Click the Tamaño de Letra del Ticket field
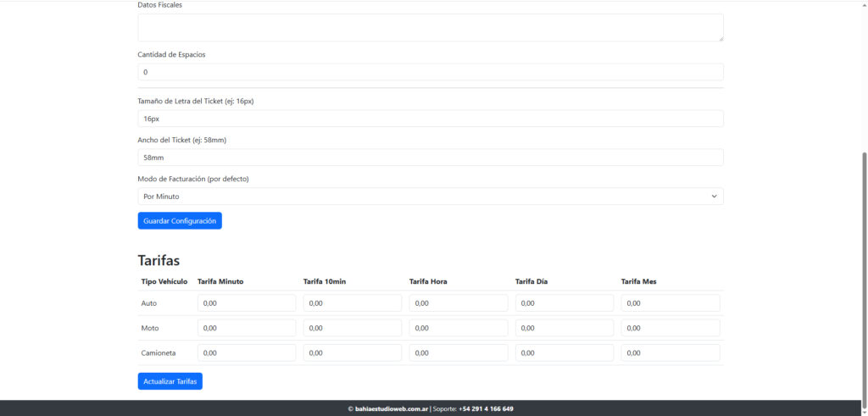This screenshot has width=868, height=416. pos(430,119)
